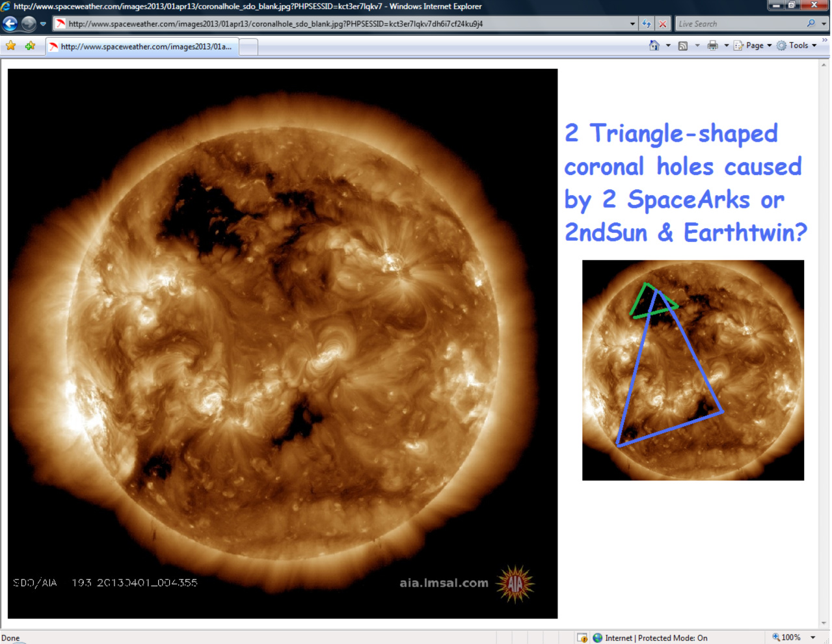This screenshot has width=832, height=644.
Task: Expand the address bar history dropdown
Action: click(632, 24)
